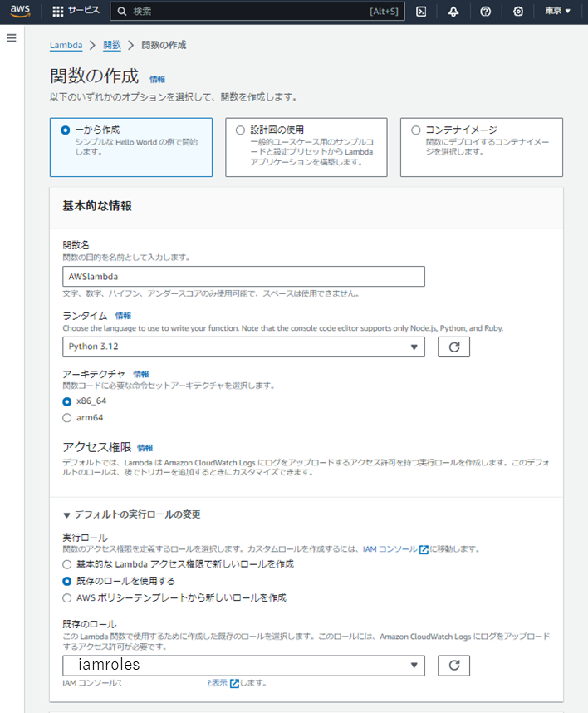Refresh the runtime list
Image resolution: width=588 pixels, height=713 pixels.
click(x=453, y=347)
